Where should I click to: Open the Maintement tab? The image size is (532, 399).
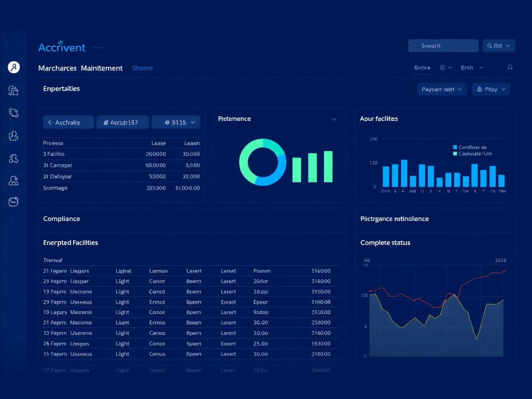pos(102,68)
